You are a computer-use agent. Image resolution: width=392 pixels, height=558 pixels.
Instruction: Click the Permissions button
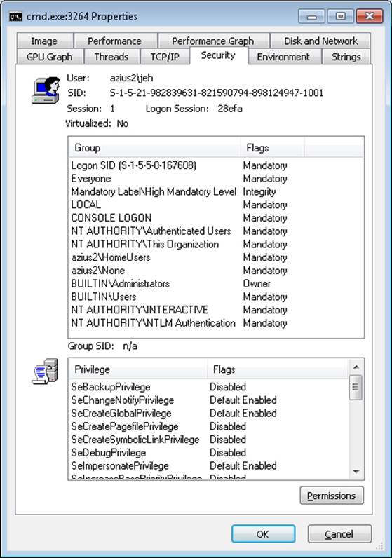point(332,496)
